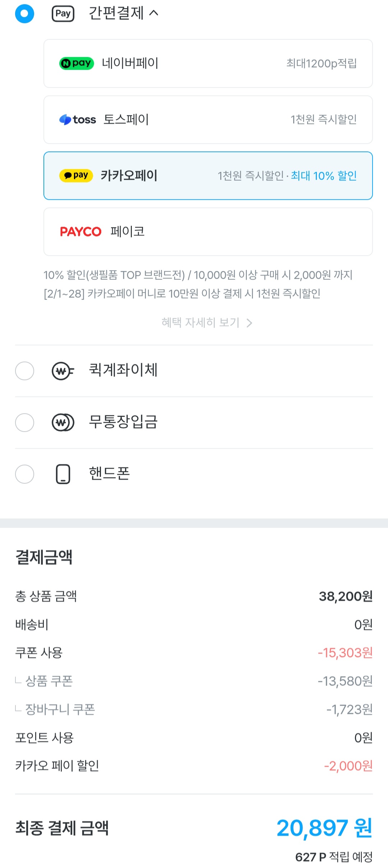The height and width of the screenshot is (868, 388).
Task: Click the 최대 10% 할인 text
Action: tap(324, 176)
